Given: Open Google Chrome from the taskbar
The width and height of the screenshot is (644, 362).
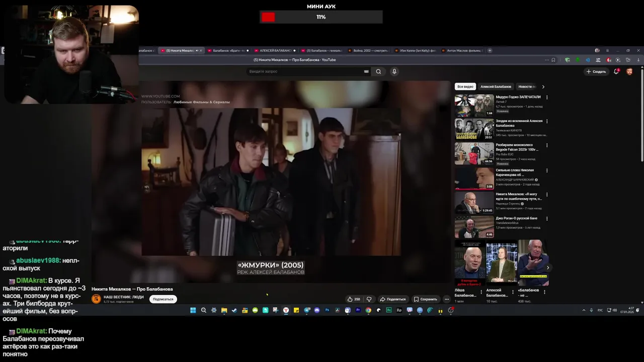Looking at the screenshot, I should click(x=368, y=310).
